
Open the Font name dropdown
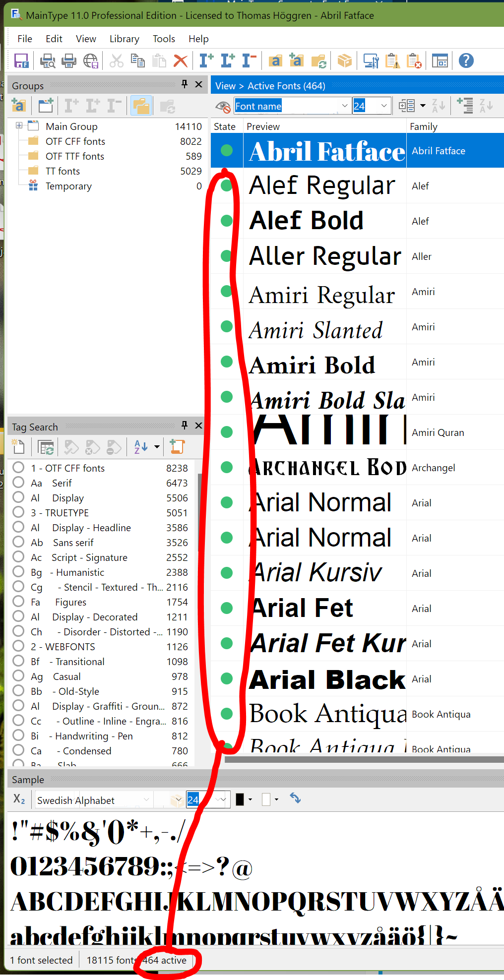(344, 106)
